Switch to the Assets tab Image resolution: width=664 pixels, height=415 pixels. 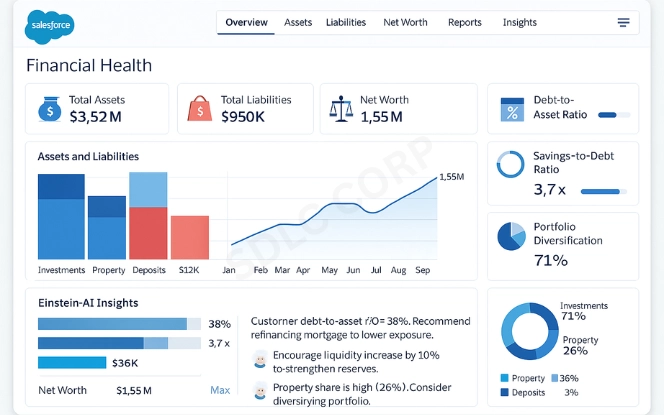[x=298, y=23]
